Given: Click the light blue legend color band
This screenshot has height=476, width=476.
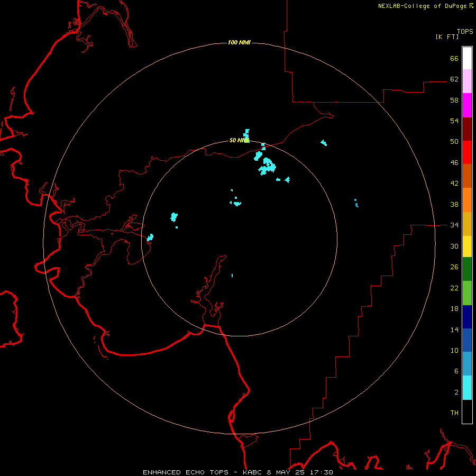Looking at the screenshot, I should pyautogui.click(x=467, y=364).
